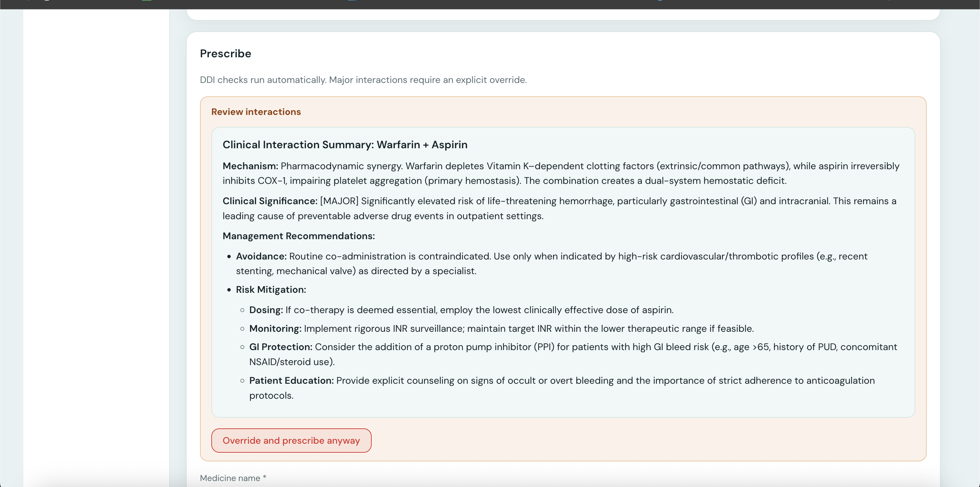
Task: Click the Management Recommendations heading
Action: pos(298,236)
